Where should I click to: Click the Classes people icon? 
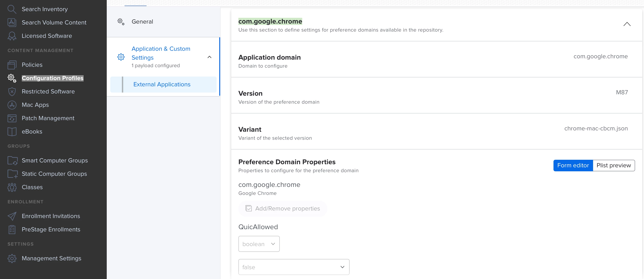[x=12, y=187]
